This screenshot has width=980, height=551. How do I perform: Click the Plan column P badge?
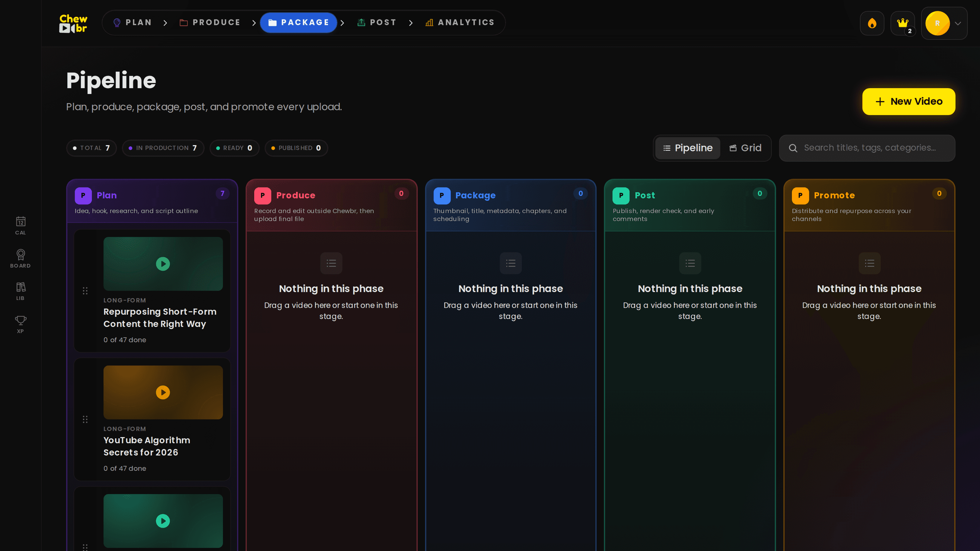coord(83,196)
